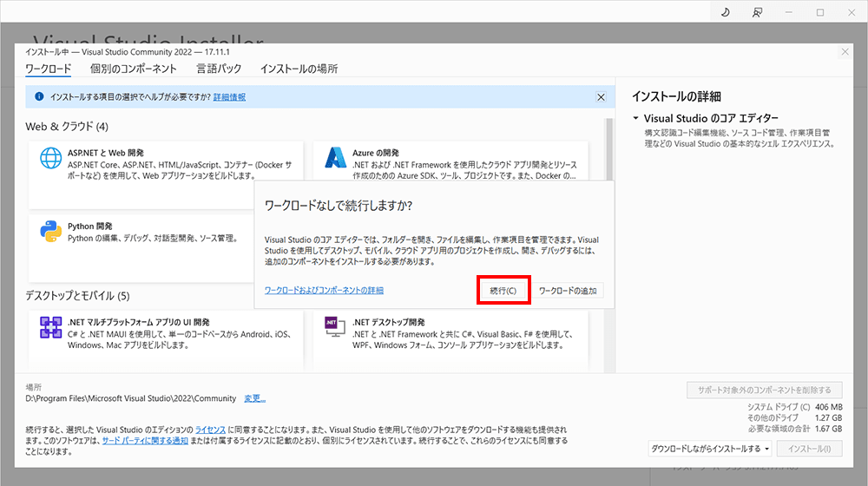Click the .NET desktop development icon
Image resolution: width=868 pixels, height=486 pixels.
(335, 326)
